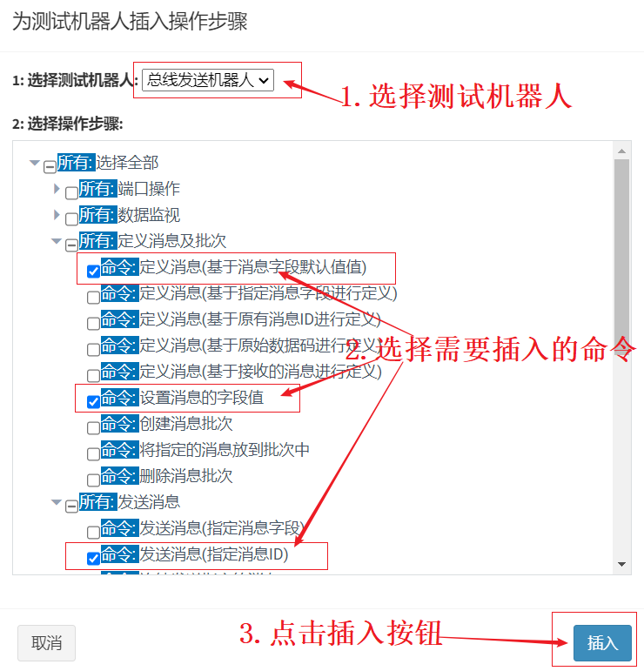Click the 取消 button

click(47, 643)
